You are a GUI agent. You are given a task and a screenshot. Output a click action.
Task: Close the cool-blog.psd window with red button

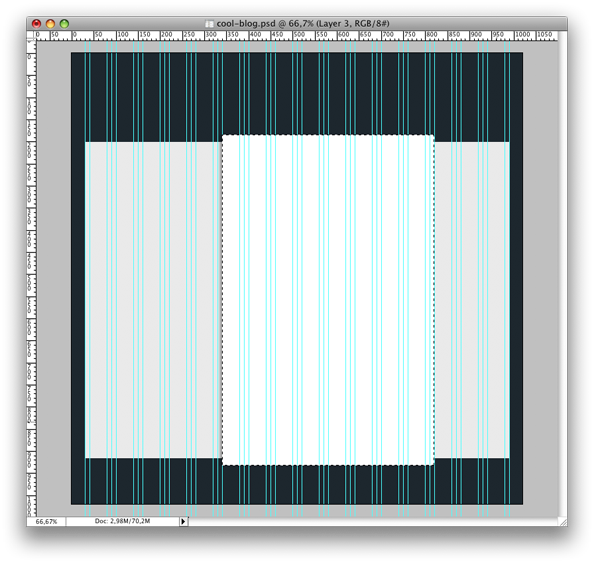click(x=36, y=24)
